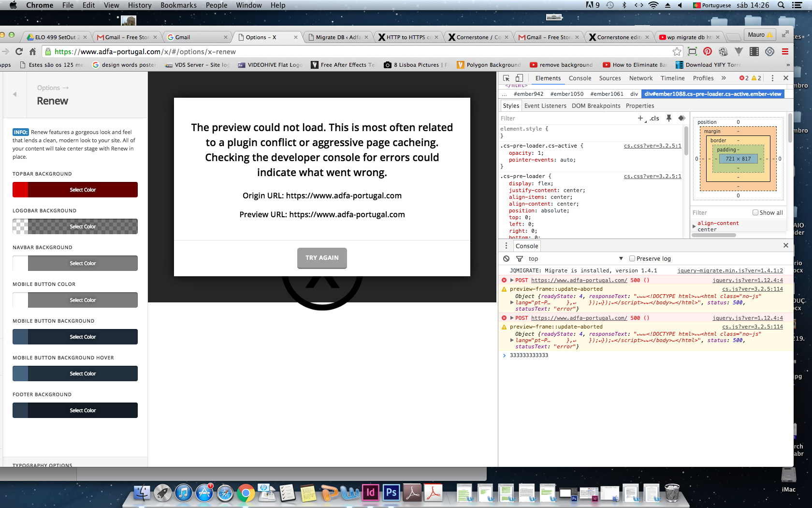Show more DevTools tabs with the chevron
This screenshot has height=508, width=812.
coord(724,78)
